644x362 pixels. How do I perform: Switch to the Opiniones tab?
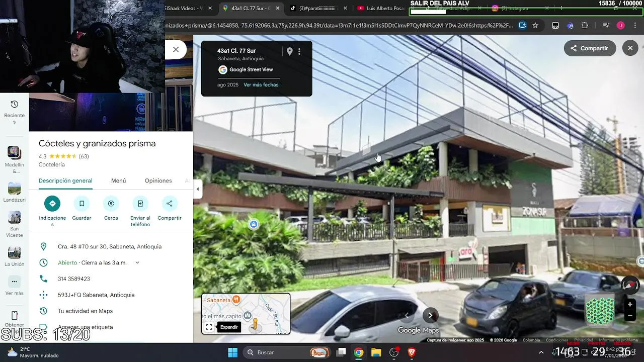pos(158,180)
